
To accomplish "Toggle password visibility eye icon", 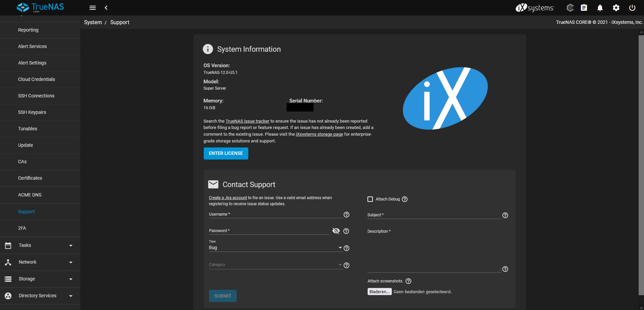I will coord(336,231).
